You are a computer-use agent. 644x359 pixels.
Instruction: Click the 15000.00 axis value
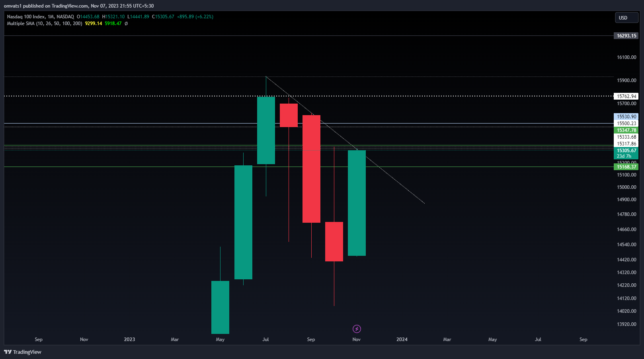coord(626,187)
